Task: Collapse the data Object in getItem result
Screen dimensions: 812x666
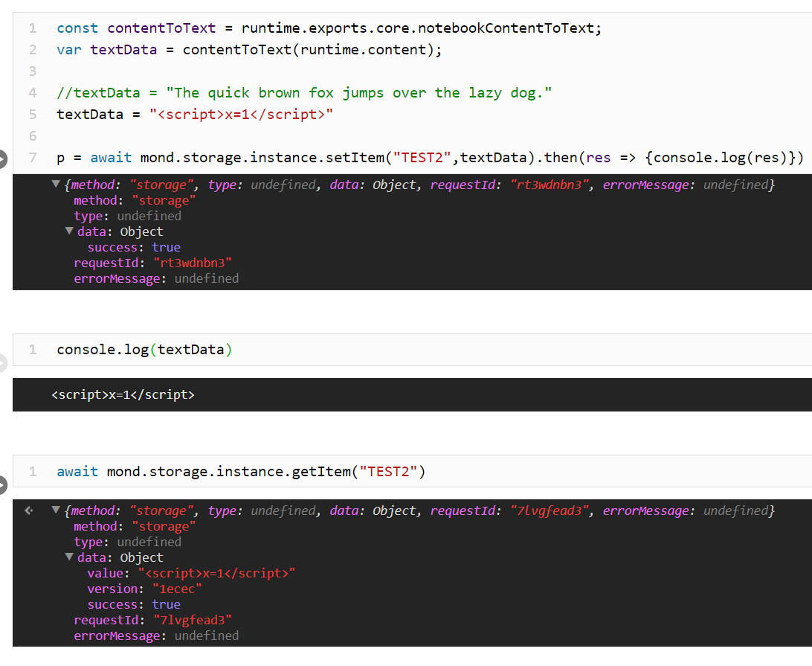Action: coord(69,557)
